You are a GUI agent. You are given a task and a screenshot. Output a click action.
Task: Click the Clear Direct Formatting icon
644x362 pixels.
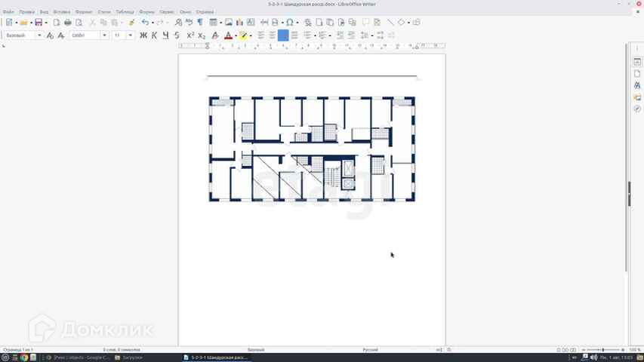click(215, 35)
